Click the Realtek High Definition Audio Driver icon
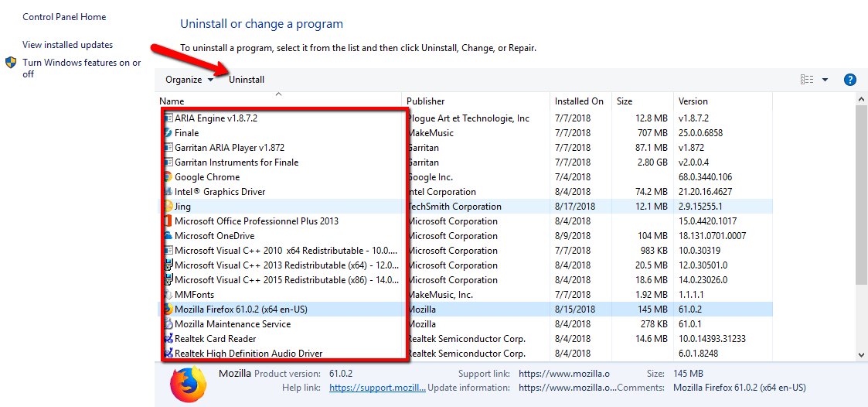 pos(168,353)
